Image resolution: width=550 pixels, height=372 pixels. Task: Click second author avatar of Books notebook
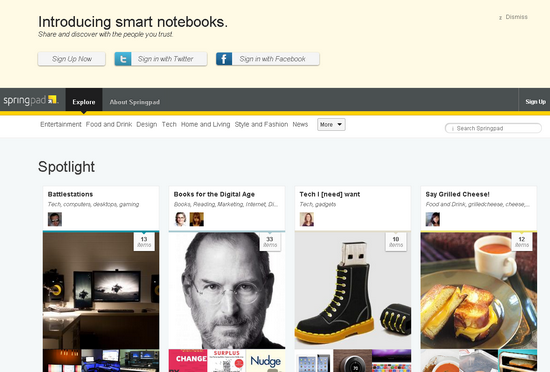click(196, 219)
